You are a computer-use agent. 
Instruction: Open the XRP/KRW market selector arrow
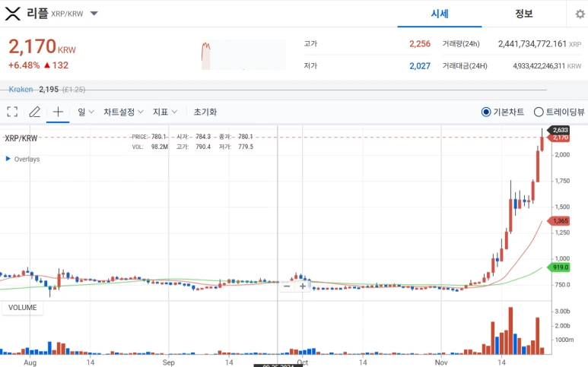coord(94,14)
